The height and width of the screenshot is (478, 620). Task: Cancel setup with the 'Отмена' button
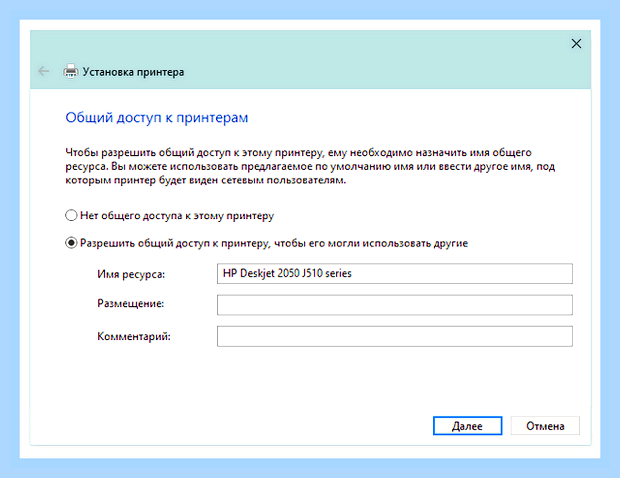coord(545,426)
